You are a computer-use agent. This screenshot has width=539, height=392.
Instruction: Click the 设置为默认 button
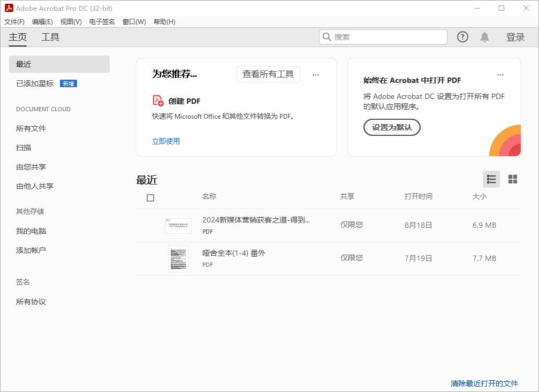[392, 127]
